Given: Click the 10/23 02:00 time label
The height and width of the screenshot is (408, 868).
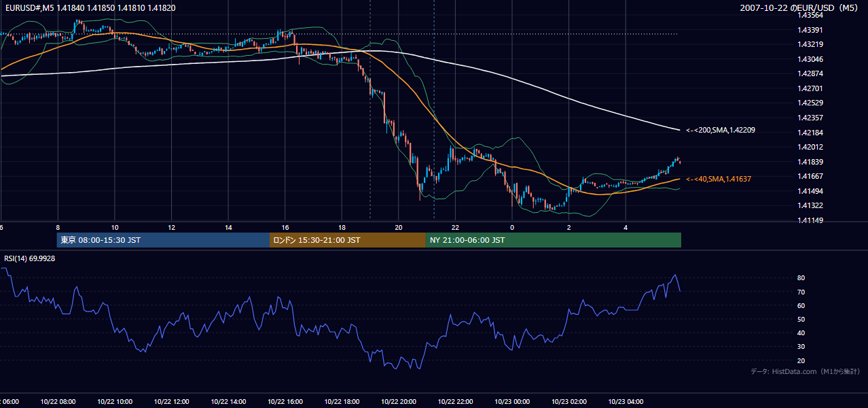Looking at the screenshot, I should pyautogui.click(x=569, y=402).
